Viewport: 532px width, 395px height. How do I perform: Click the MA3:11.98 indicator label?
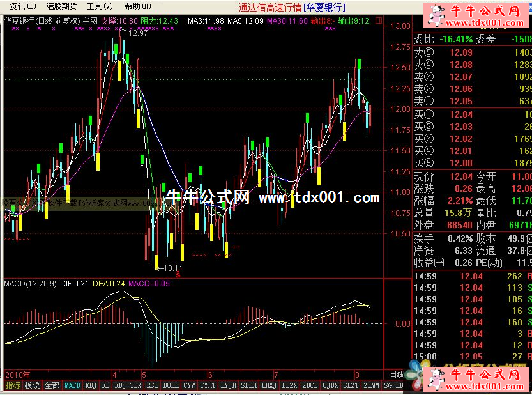click(206, 20)
